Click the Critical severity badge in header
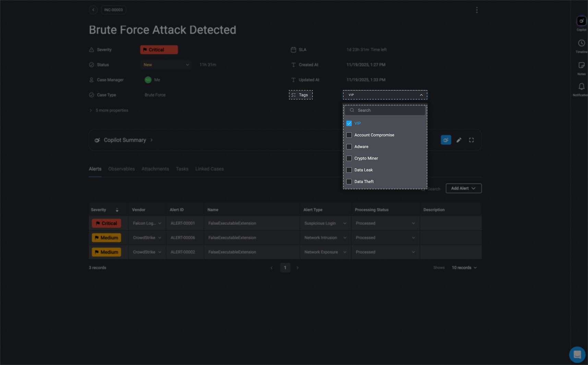The image size is (588, 365). pos(159,50)
